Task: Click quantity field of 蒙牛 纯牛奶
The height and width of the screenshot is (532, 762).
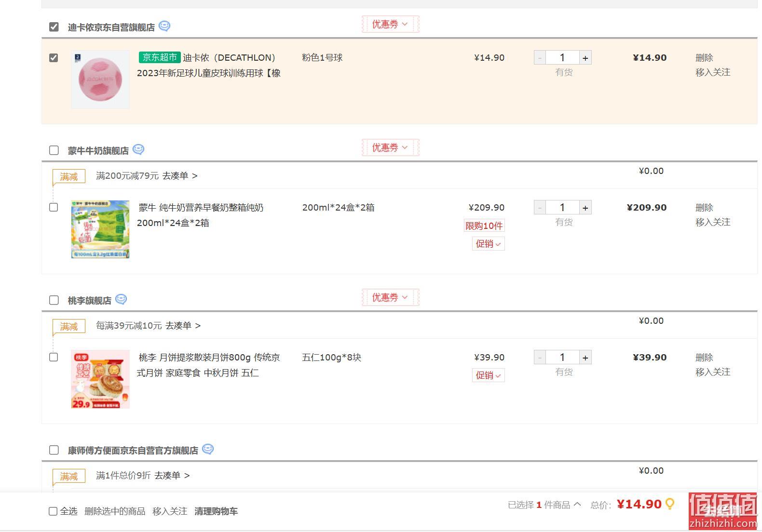Action: (x=562, y=208)
